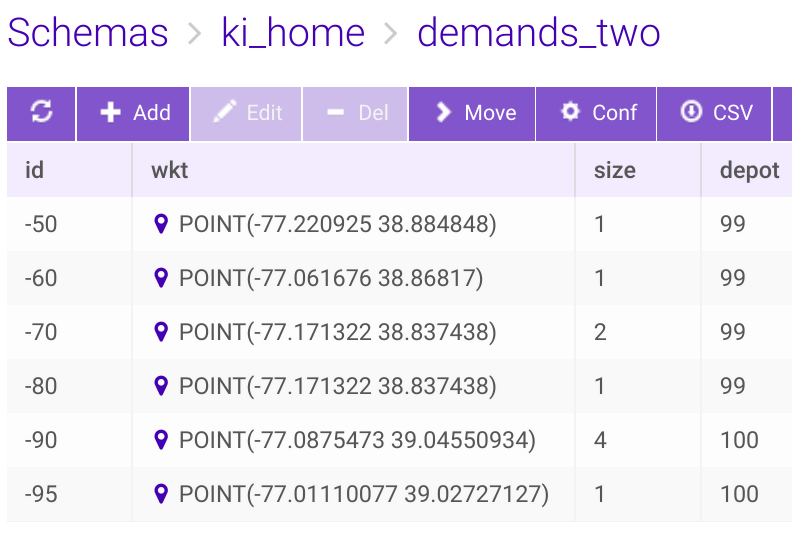Open the demands_two breadcrumb link
The image size is (792, 554).
pos(538,34)
